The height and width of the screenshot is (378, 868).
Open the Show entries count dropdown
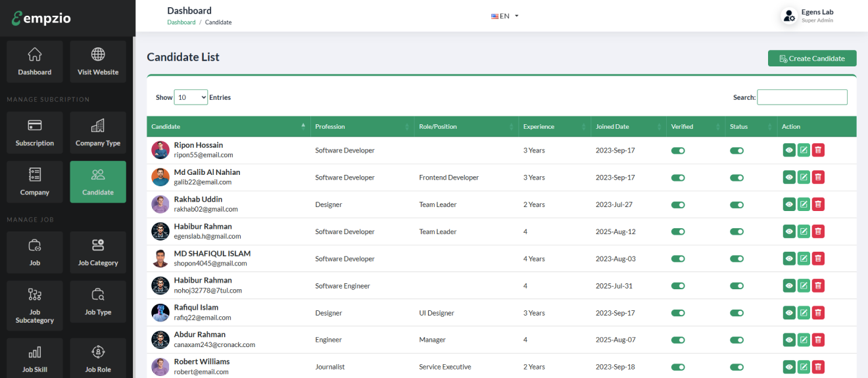(191, 97)
